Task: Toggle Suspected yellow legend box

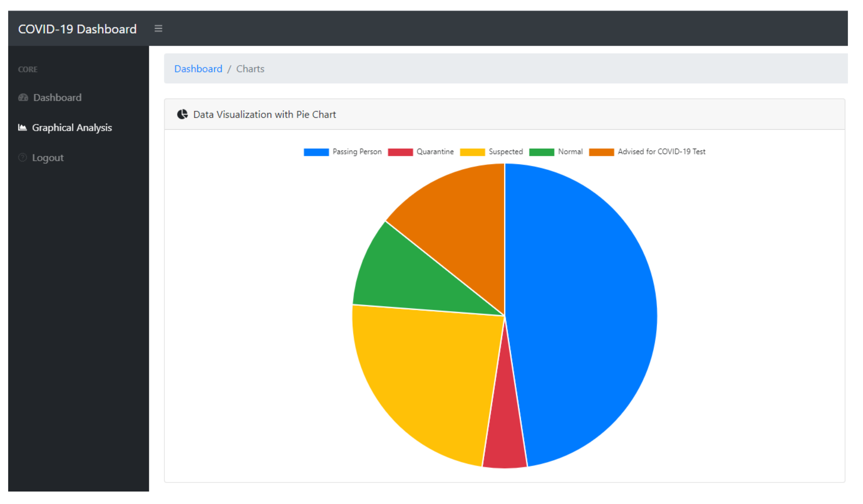Action: [x=472, y=152]
